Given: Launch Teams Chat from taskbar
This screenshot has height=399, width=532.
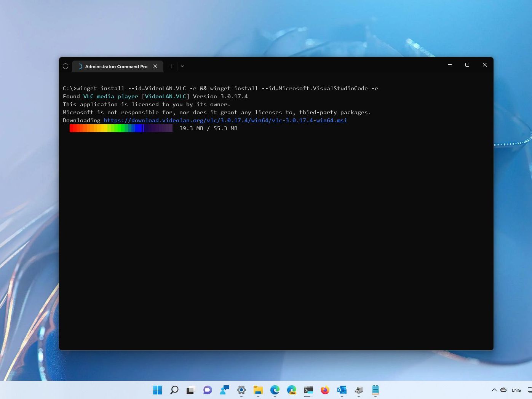Looking at the screenshot, I should tap(208, 390).
